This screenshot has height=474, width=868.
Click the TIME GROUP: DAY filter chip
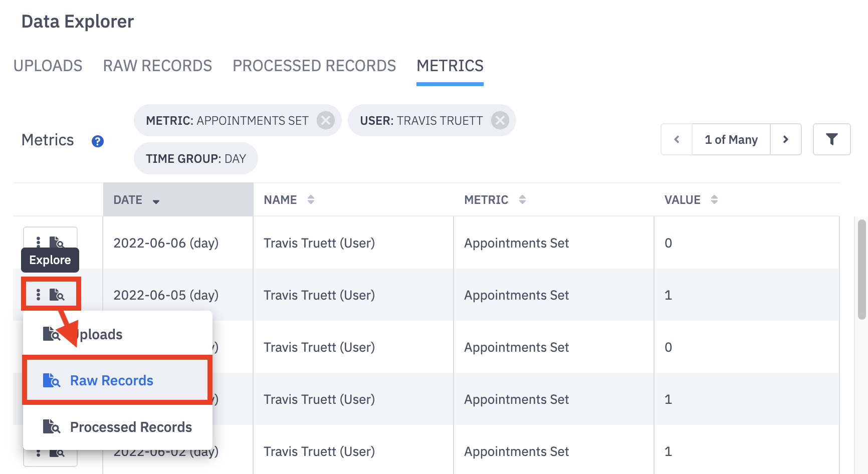click(x=195, y=158)
